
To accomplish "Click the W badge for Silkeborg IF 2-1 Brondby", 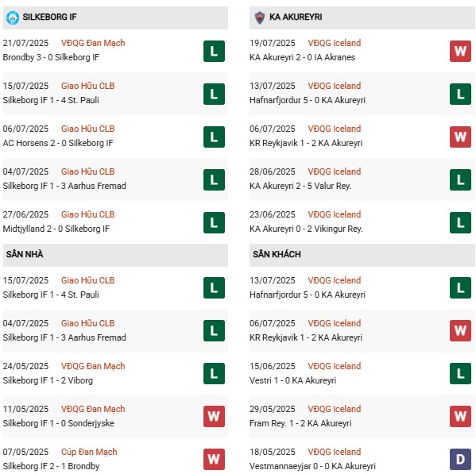I will pos(214,459).
